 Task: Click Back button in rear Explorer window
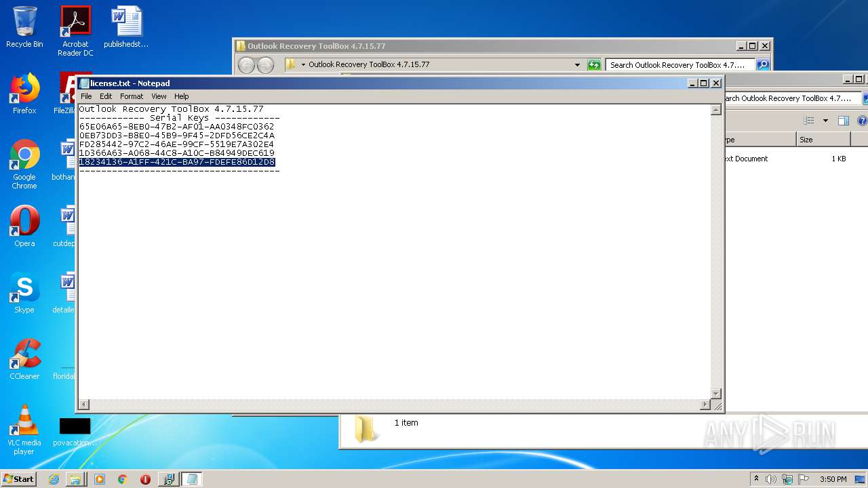pos(246,65)
